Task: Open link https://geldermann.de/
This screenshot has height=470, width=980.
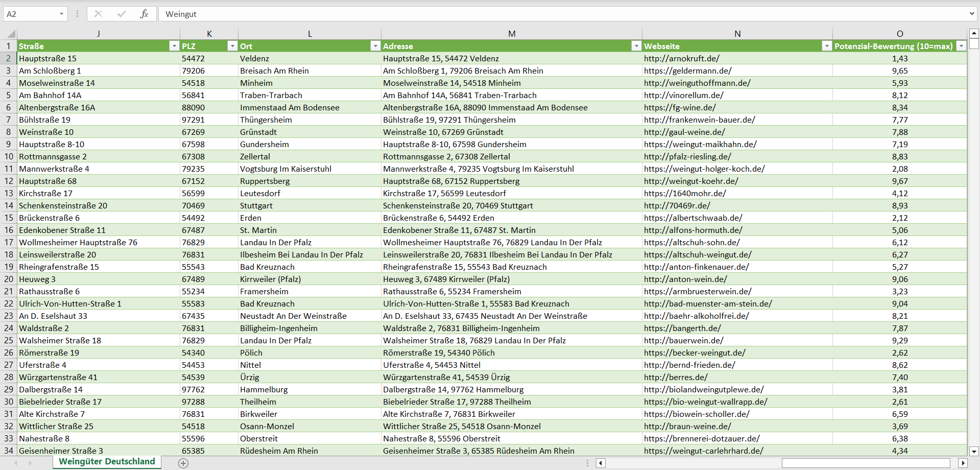Action: coord(687,70)
